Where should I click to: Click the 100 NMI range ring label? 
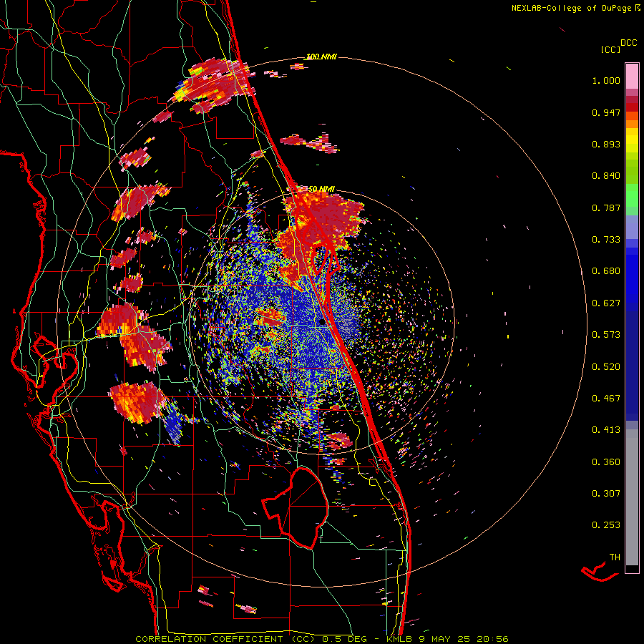pos(321,57)
